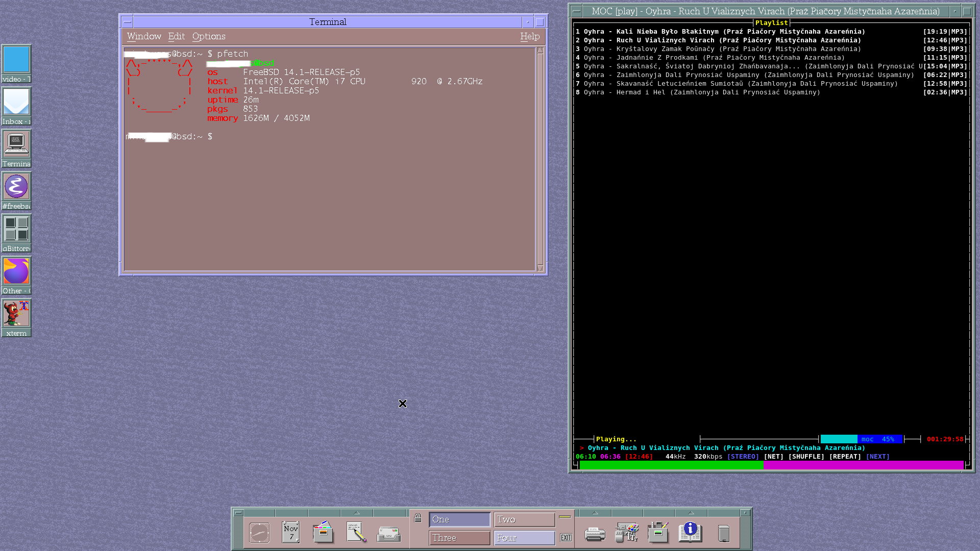Select track 2 Ruch U Vializnych Virach
The width and height of the screenshot is (980, 551).
pyautogui.click(x=771, y=40)
